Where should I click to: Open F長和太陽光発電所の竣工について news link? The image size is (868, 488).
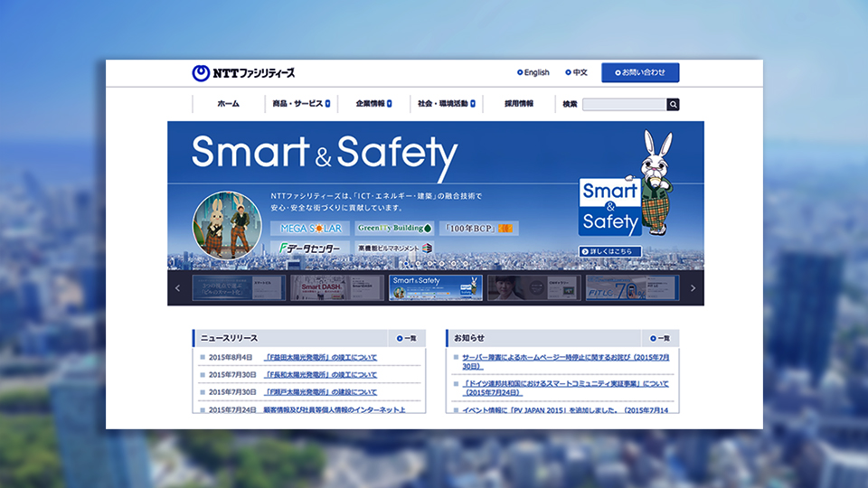320,374
